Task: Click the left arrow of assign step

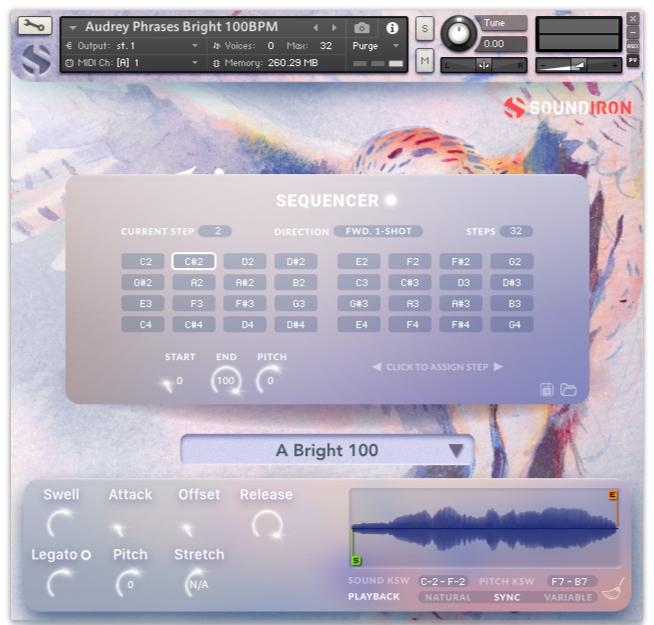Action: click(377, 367)
